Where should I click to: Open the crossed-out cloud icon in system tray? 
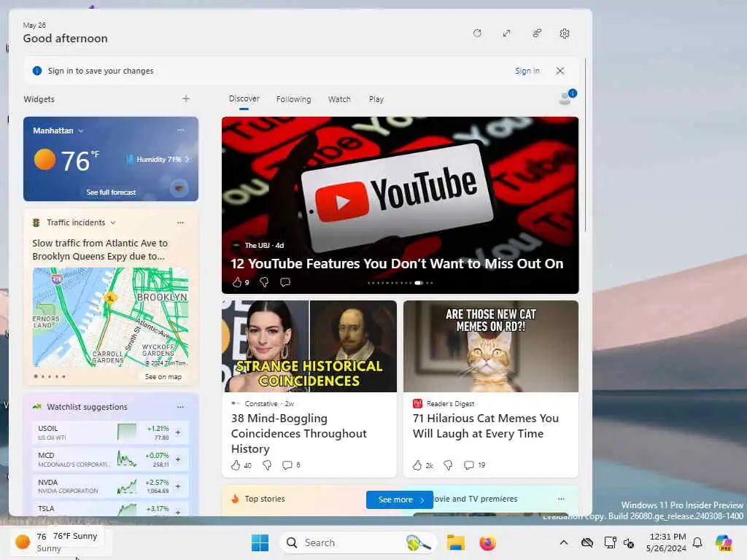click(587, 542)
